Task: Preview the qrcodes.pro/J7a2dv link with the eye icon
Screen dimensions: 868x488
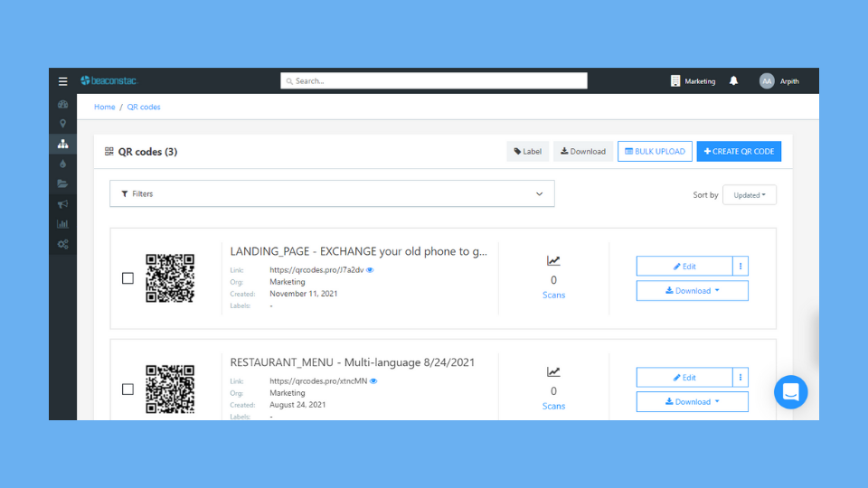Action: click(371, 269)
